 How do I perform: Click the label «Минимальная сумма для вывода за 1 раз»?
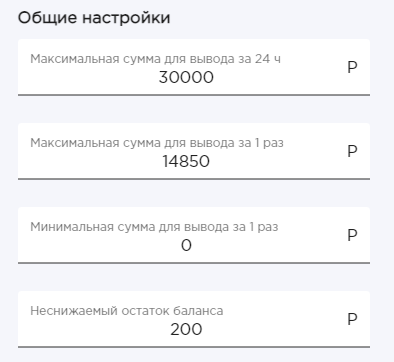coord(154,227)
